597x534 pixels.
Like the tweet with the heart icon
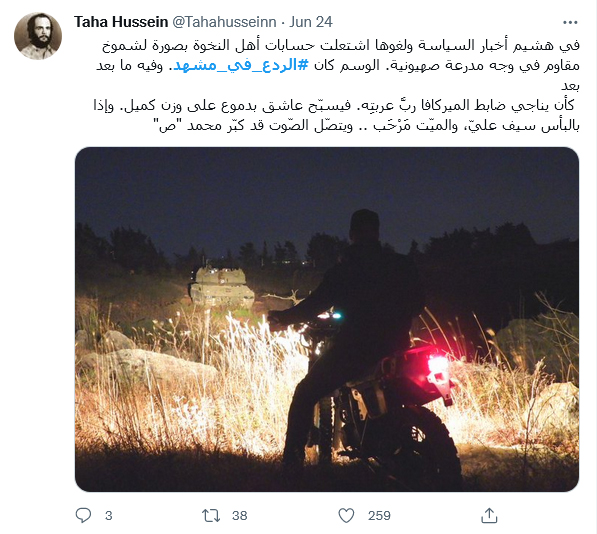[x=346, y=515]
